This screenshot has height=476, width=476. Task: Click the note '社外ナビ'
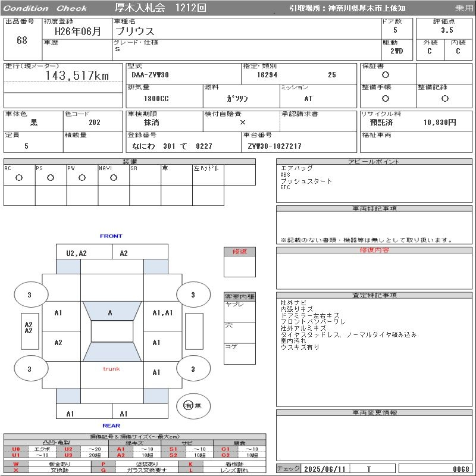pos(293,303)
